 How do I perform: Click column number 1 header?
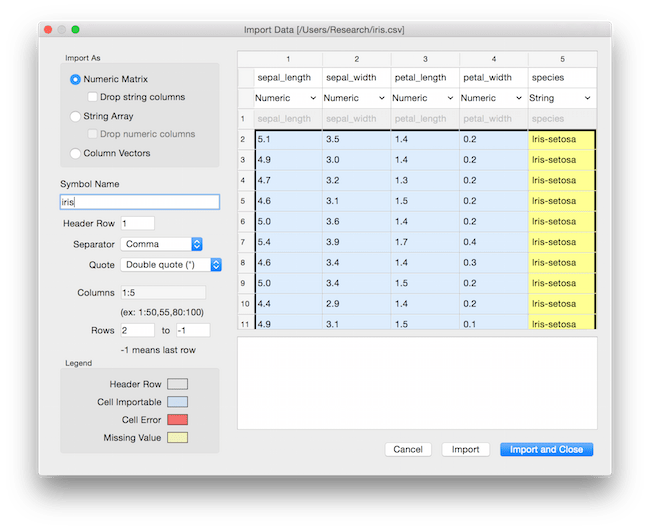pyautogui.click(x=288, y=59)
